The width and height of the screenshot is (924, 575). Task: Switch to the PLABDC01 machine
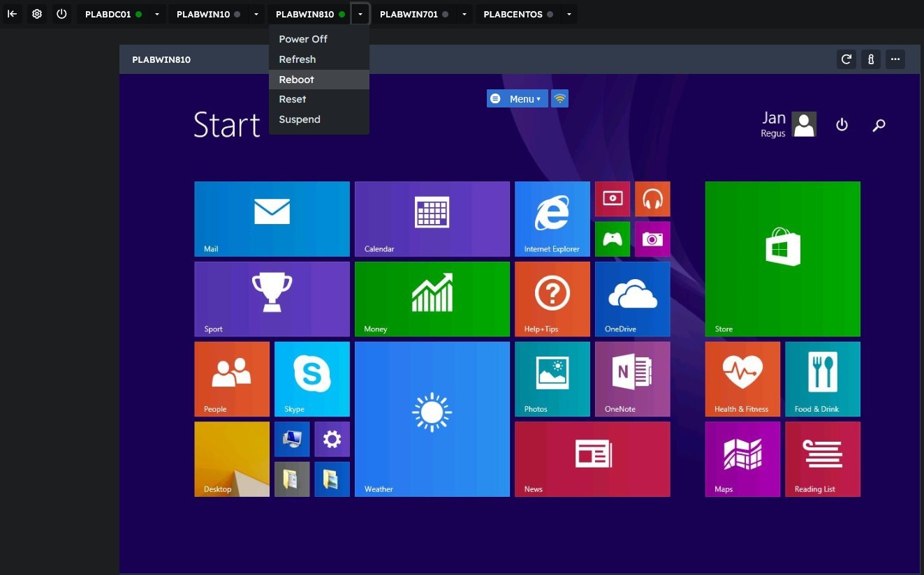pos(113,14)
